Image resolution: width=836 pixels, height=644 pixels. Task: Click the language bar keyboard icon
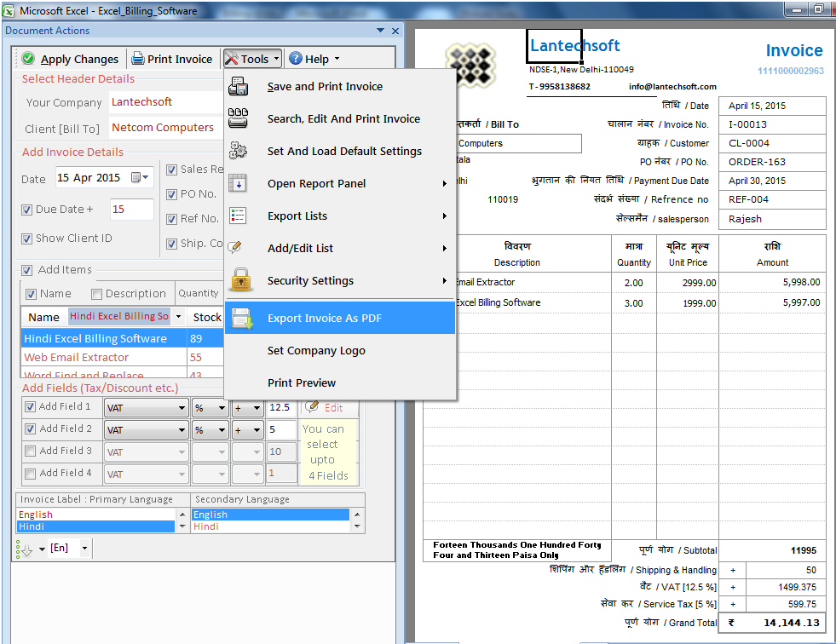click(x=26, y=549)
